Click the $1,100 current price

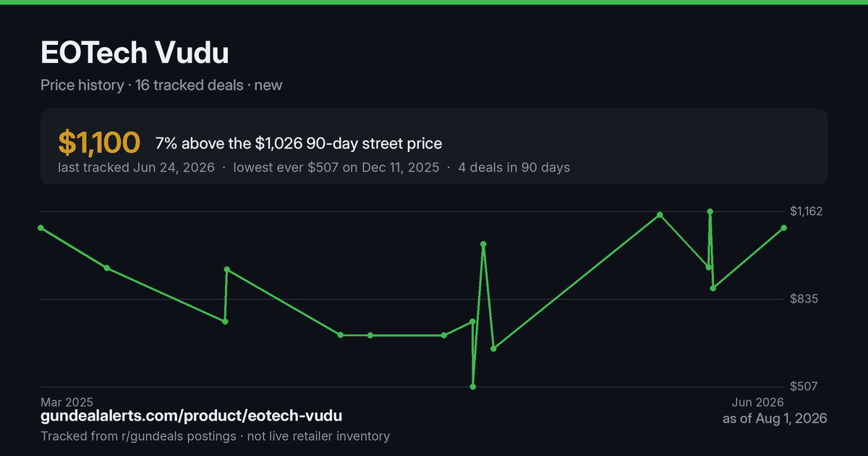point(98,143)
